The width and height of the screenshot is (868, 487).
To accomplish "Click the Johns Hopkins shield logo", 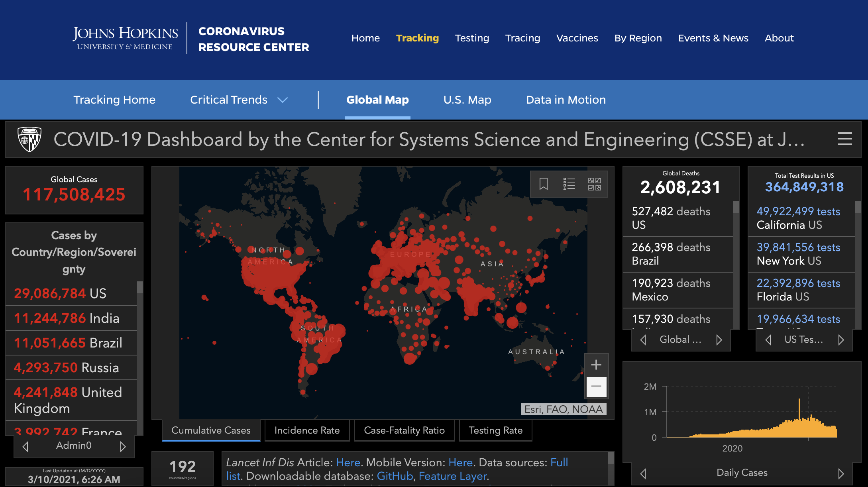I will point(29,139).
